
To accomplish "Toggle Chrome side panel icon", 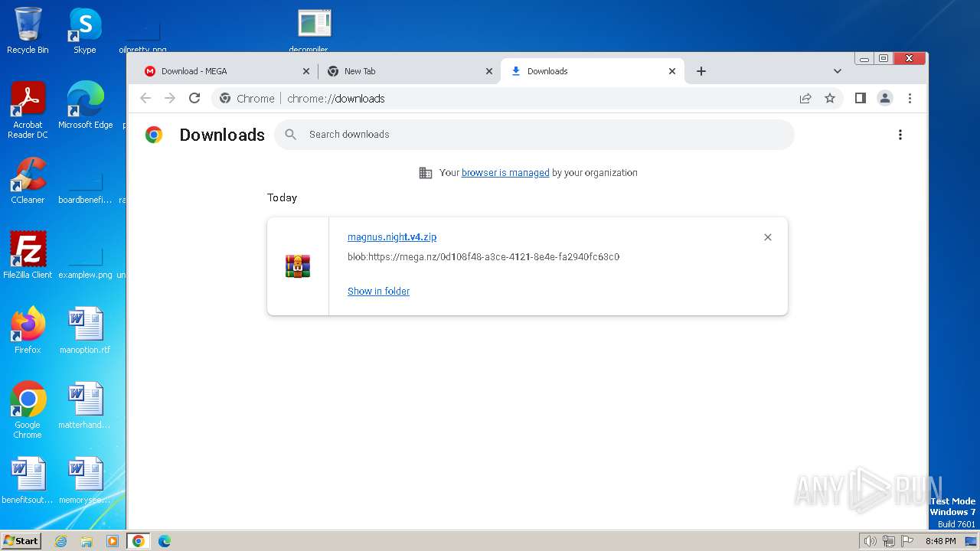I will (861, 98).
